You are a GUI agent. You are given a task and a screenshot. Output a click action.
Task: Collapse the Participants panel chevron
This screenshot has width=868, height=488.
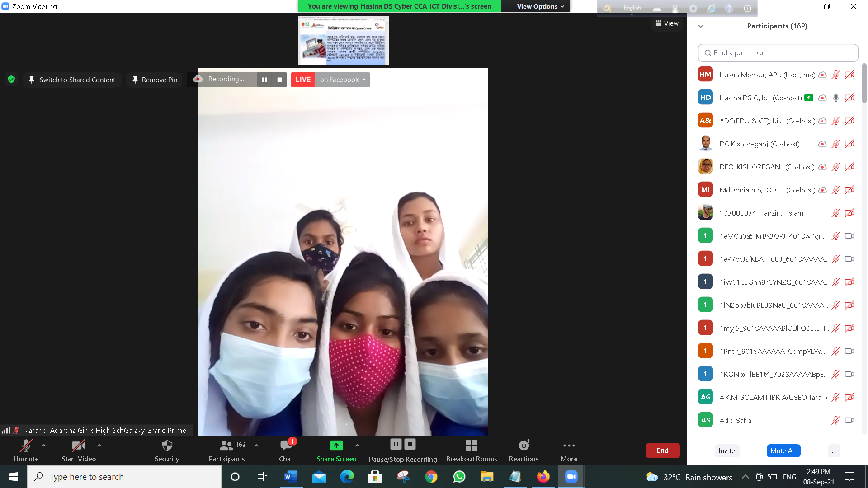tap(701, 26)
